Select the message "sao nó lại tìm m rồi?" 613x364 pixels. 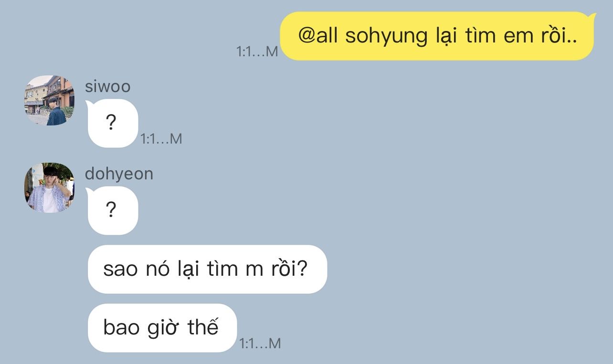[207, 269]
